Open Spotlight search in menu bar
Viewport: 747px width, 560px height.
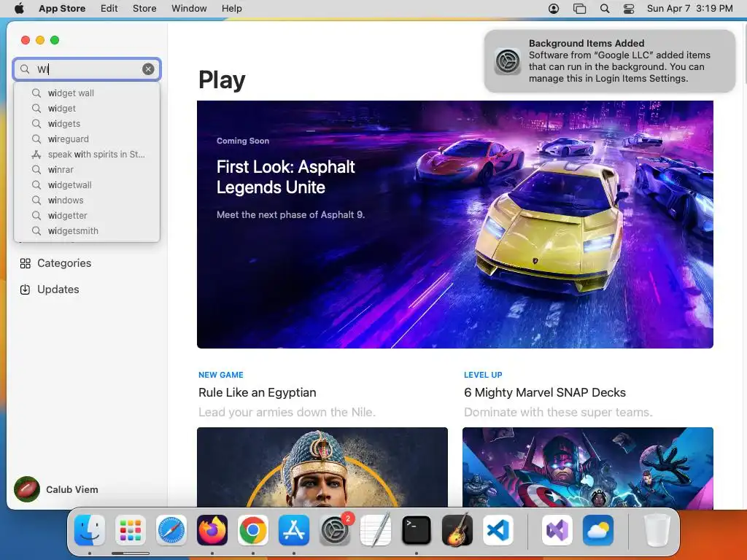605,9
